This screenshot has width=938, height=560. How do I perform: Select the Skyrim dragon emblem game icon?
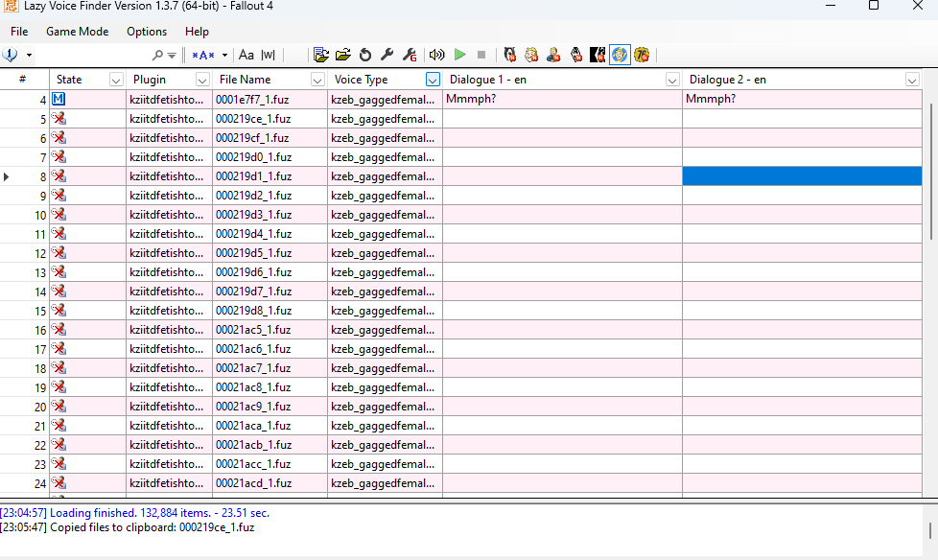point(575,55)
